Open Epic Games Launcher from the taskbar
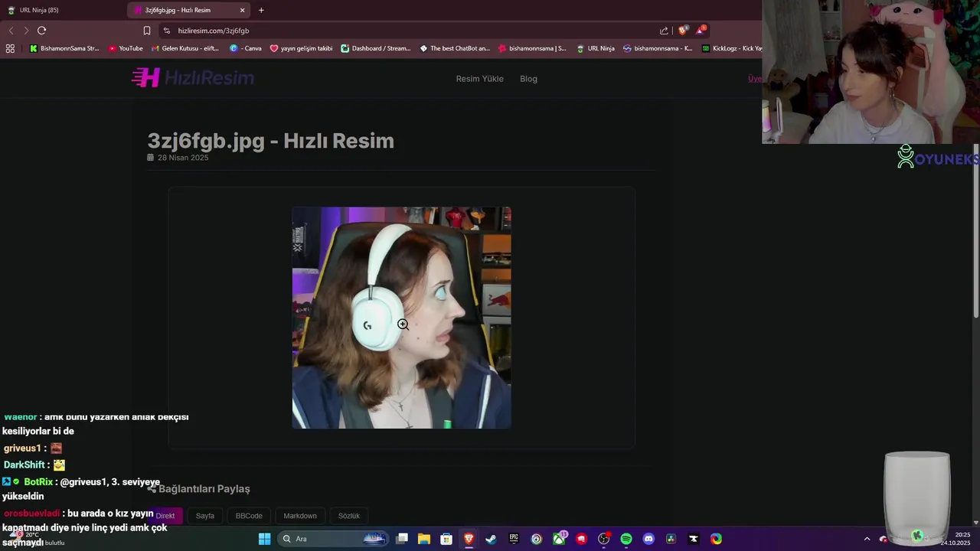 pos(514,539)
